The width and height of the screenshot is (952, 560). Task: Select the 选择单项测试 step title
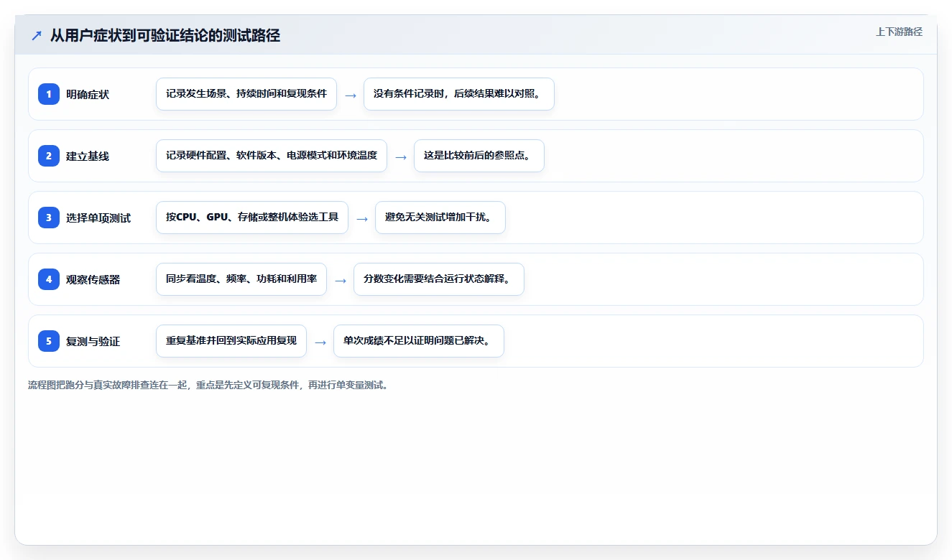[98, 218]
